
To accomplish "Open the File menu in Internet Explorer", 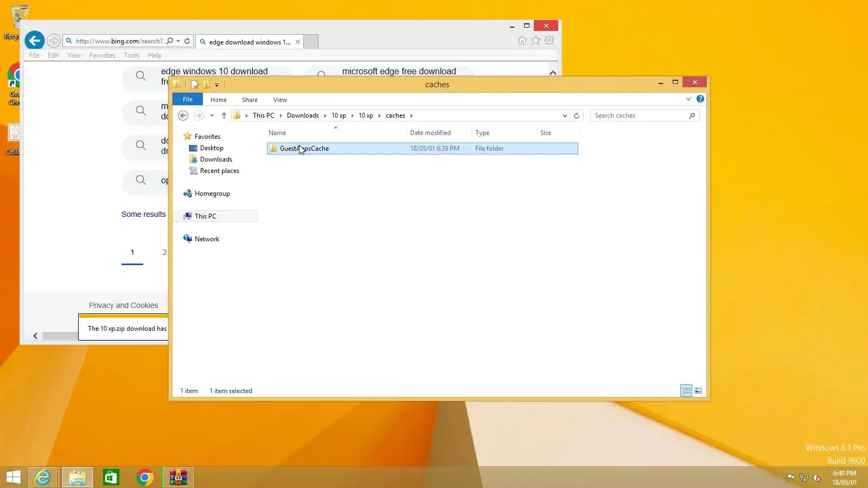I will point(34,55).
